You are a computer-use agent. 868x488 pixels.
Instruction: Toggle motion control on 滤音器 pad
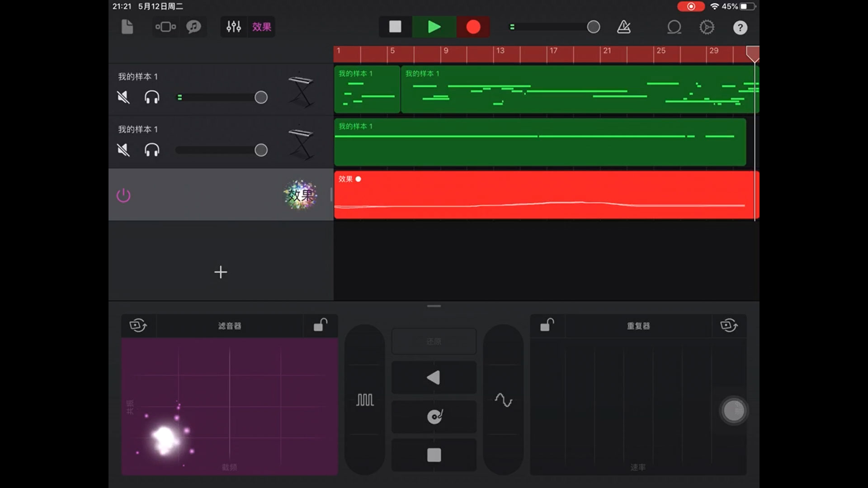click(138, 325)
